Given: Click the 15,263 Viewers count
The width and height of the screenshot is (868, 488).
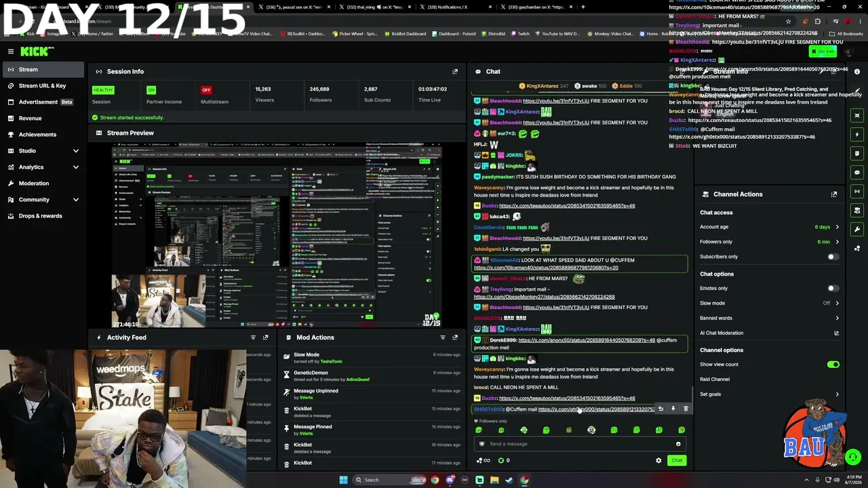Looking at the screenshot, I should pos(263,89).
